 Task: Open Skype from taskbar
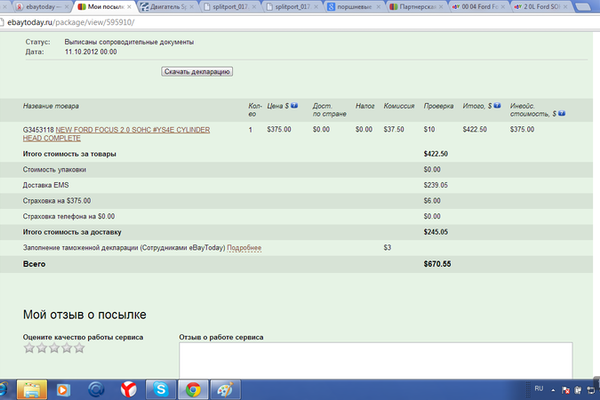pos(161,390)
